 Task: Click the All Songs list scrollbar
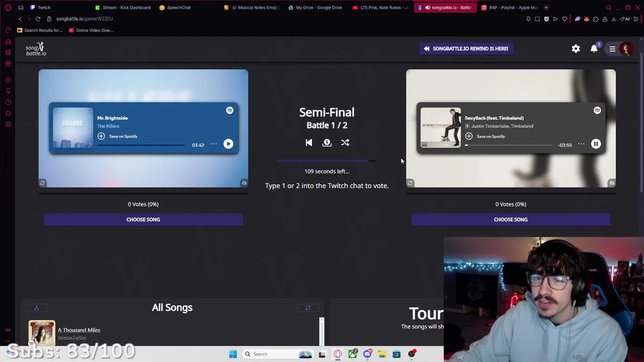pos(321,331)
